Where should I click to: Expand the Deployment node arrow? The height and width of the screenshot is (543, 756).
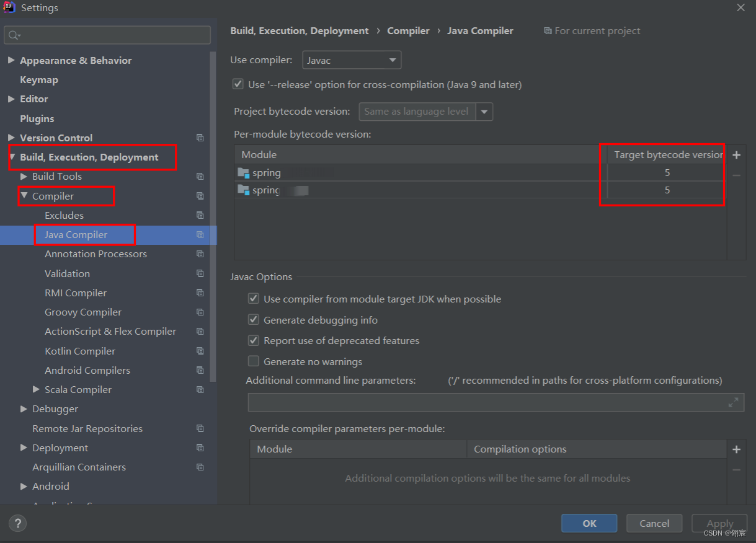pyautogui.click(x=24, y=448)
